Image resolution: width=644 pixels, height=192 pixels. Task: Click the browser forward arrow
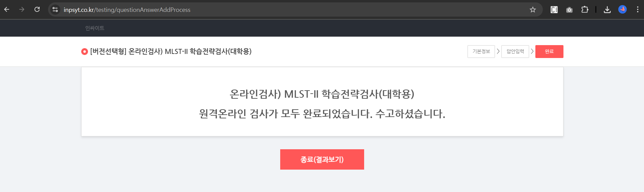[x=22, y=9]
